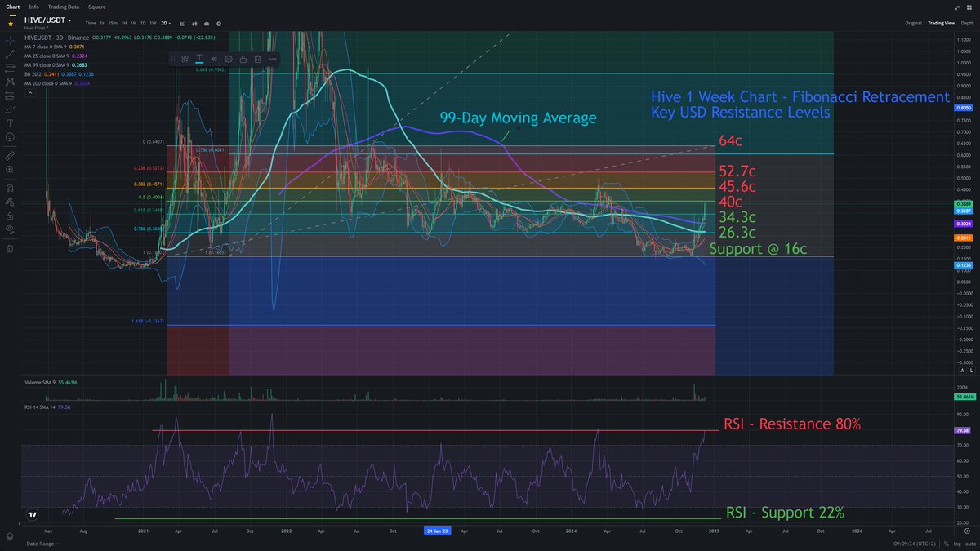Select the MA 200 close indicator legend
980x551 pixels.
(x=57, y=83)
